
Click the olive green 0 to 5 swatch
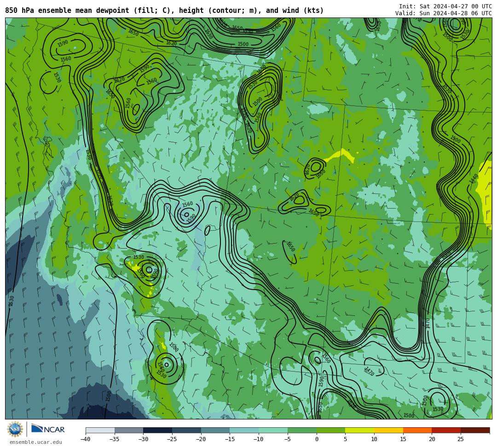point(330,430)
